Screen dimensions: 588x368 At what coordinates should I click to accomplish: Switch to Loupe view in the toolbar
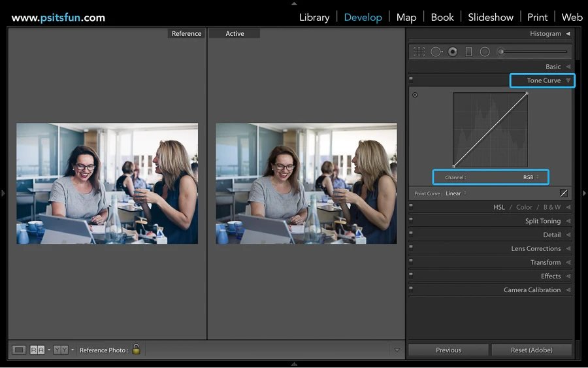18,350
